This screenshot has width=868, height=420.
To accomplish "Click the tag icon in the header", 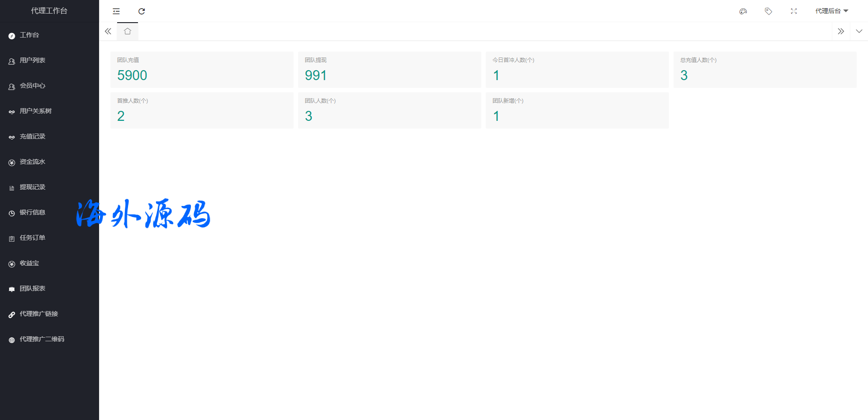I will coord(768,11).
